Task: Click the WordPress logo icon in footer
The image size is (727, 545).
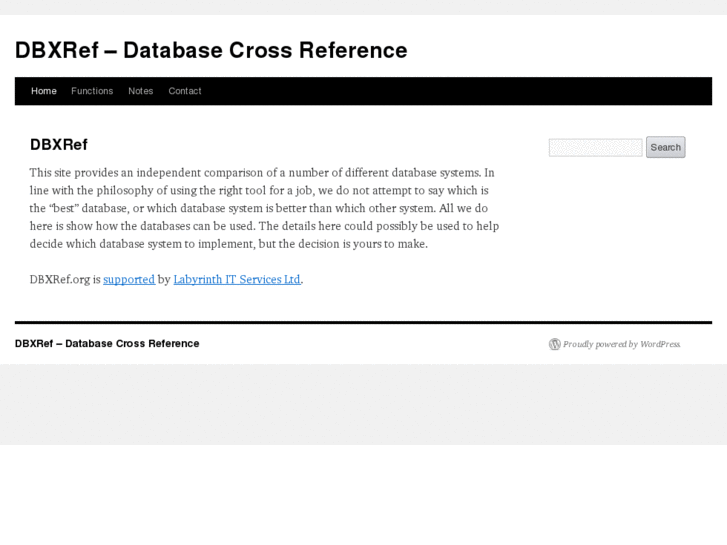Action: click(x=555, y=344)
